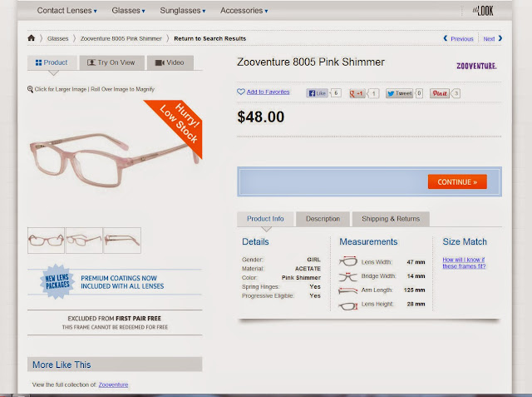This screenshot has height=397, width=532.
Task: Click the Premium Coatings Now Included banner text
Action: (122, 282)
